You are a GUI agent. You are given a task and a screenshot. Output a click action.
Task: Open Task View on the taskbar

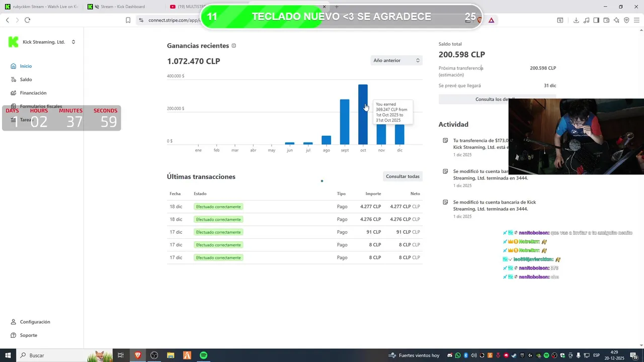[121, 355]
